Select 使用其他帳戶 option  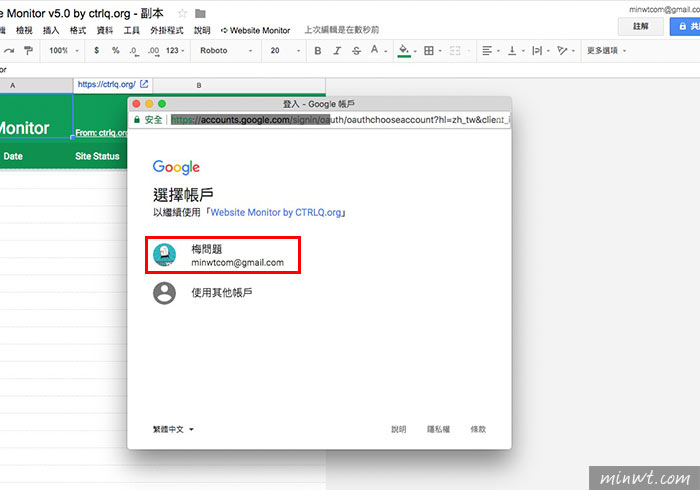point(221,293)
